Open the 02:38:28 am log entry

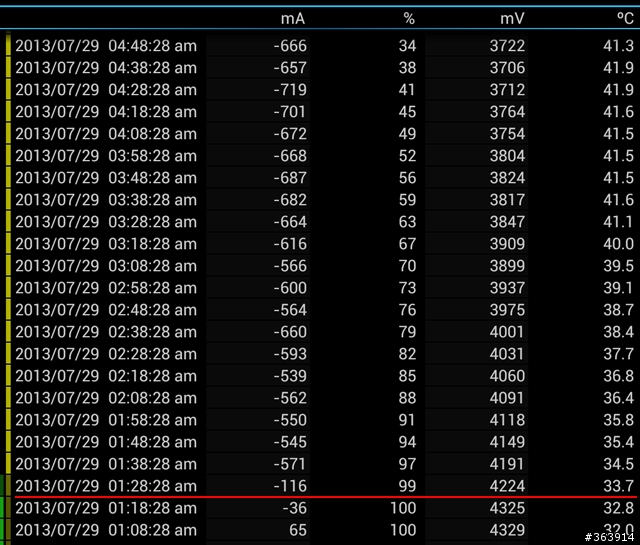[x=320, y=332]
